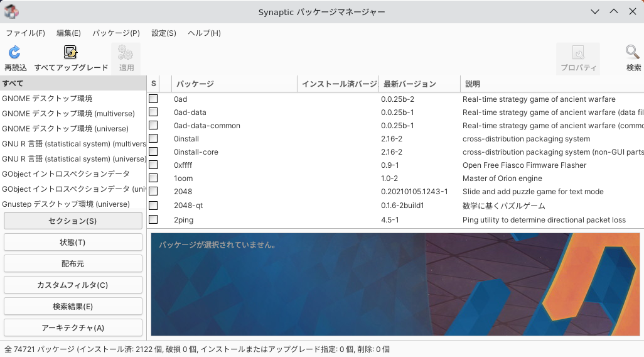Click the 配布元 filter button
This screenshot has height=357, width=644.
click(73, 263)
